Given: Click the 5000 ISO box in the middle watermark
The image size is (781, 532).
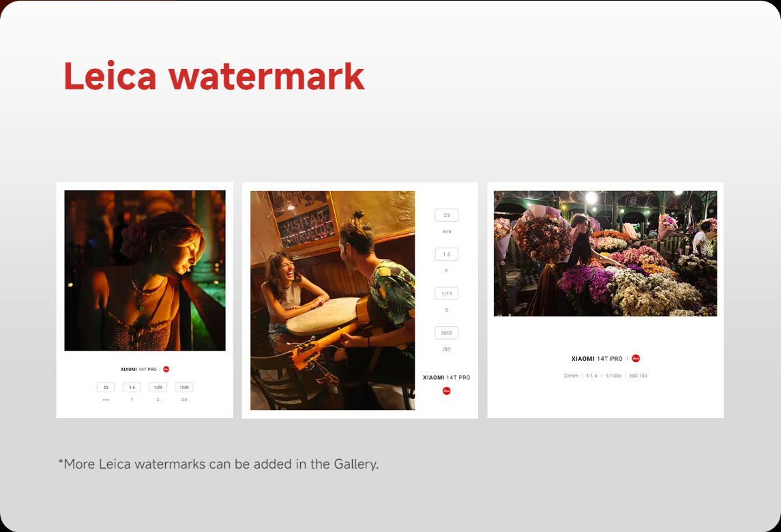Looking at the screenshot, I should (x=447, y=333).
